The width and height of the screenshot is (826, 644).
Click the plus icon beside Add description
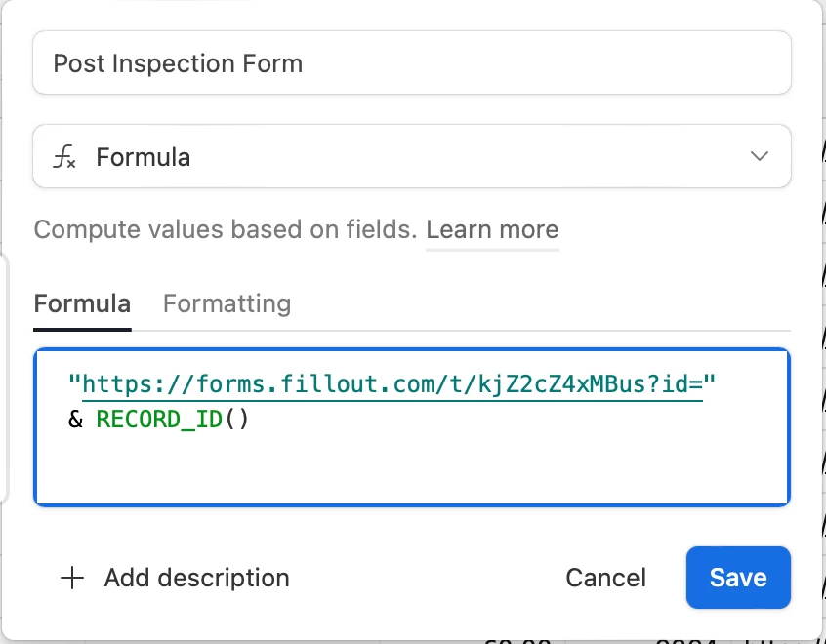coord(71,578)
